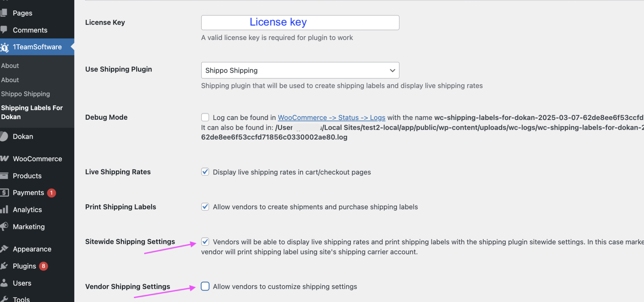Uncheck Display live shipping rates checkbox
This screenshot has width=644, height=302.
tap(205, 172)
